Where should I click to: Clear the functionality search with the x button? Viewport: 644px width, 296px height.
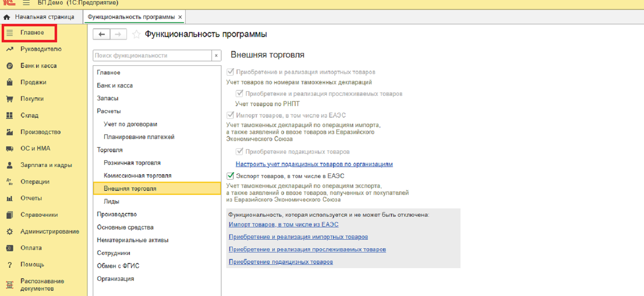pos(216,55)
